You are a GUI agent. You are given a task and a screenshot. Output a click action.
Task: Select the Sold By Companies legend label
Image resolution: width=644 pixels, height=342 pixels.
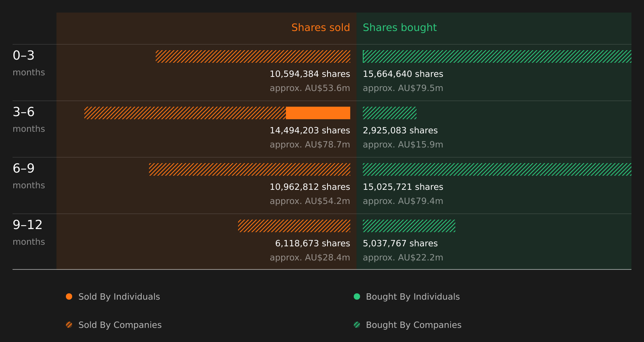click(120, 325)
